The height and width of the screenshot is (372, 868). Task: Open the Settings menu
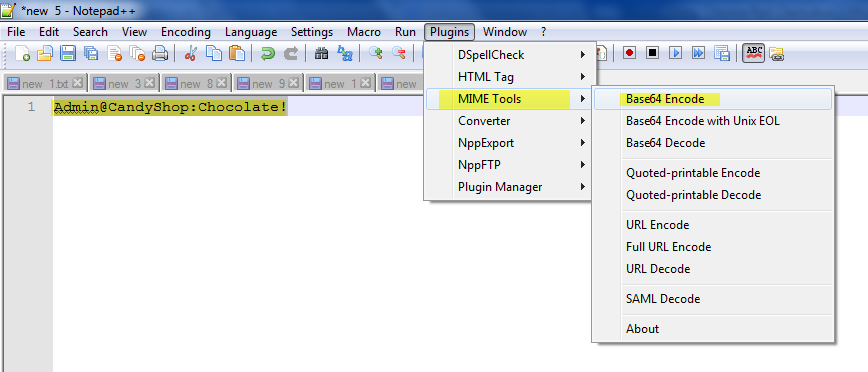click(312, 32)
